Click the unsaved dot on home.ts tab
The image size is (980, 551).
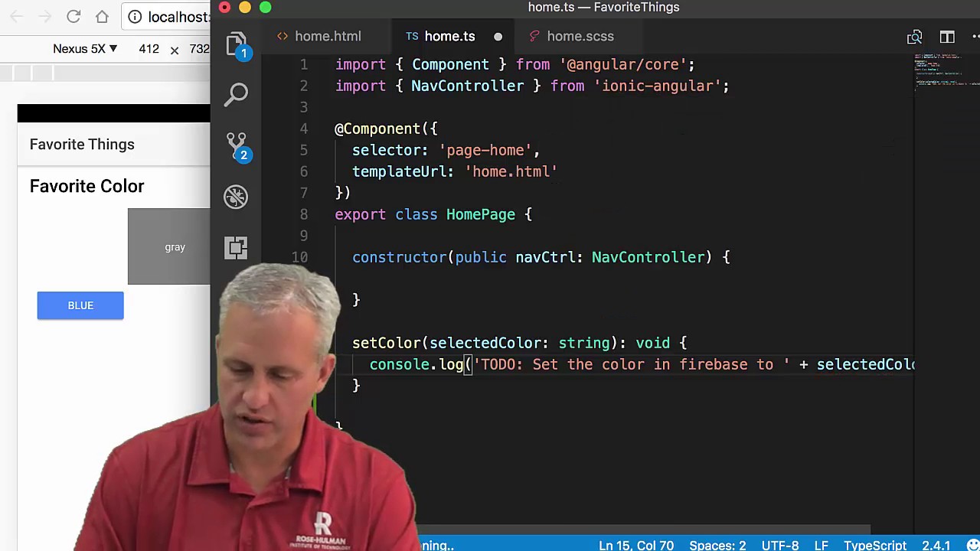click(x=498, y=37)
